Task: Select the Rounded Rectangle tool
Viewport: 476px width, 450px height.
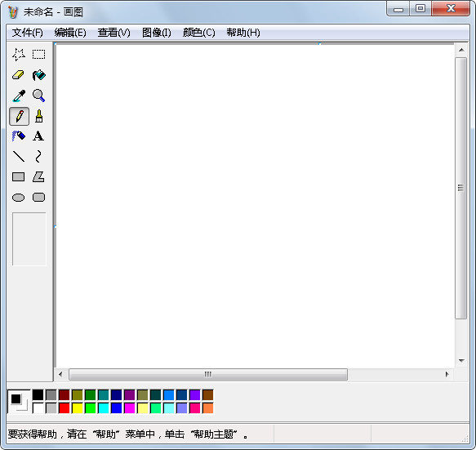Action: (39, 198)
